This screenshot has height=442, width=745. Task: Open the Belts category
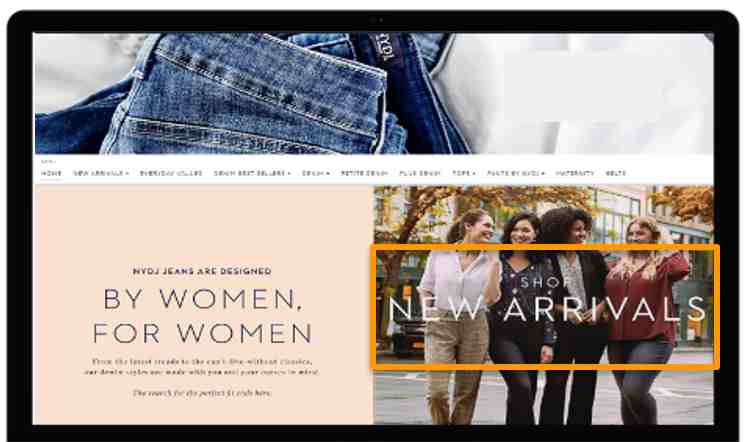click(x=616, y=173)
